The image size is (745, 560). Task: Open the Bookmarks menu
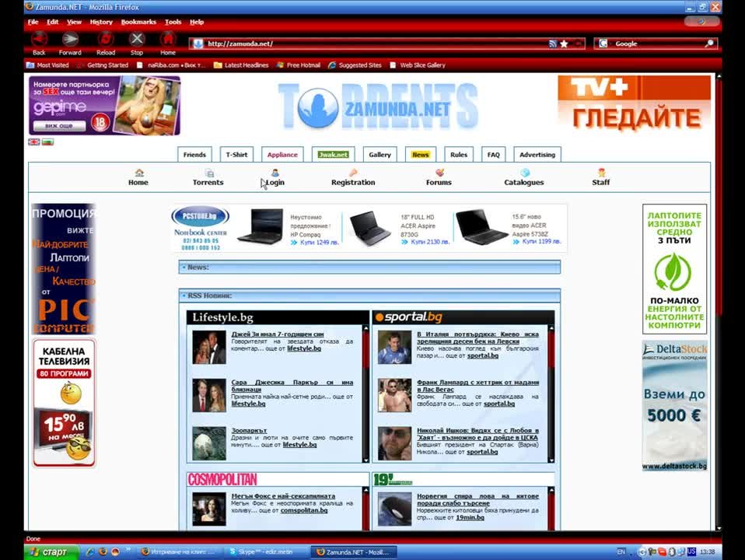pos(138,22)
